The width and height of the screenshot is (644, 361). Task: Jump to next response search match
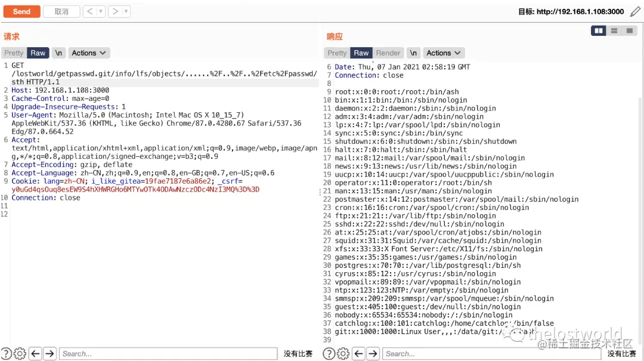click(373, 354)
